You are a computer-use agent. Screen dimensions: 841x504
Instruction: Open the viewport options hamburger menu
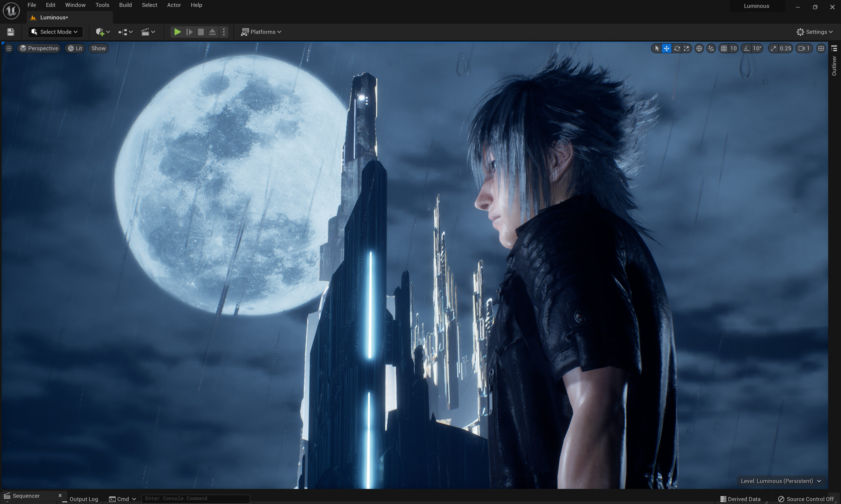pos(9,48)
